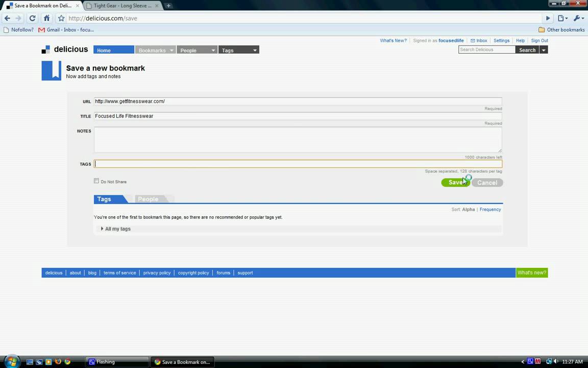The image size is (588, 368).
Task: Sort tags by Alpha
Action: click(x=469, y=210)
